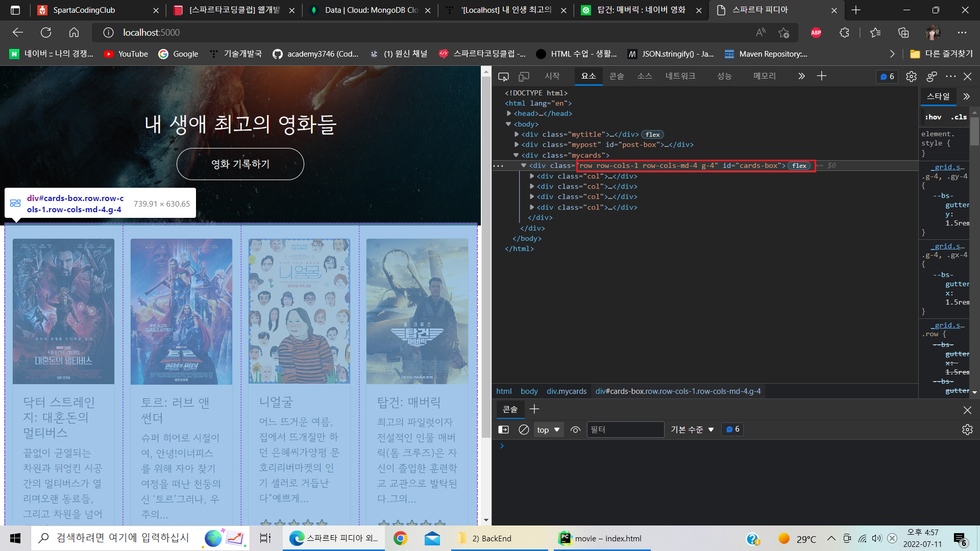Open console settings gear icon

[967, 430]
